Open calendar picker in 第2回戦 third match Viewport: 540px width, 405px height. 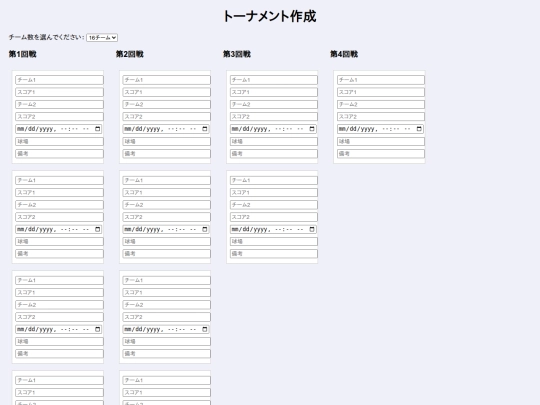(205, 329)
